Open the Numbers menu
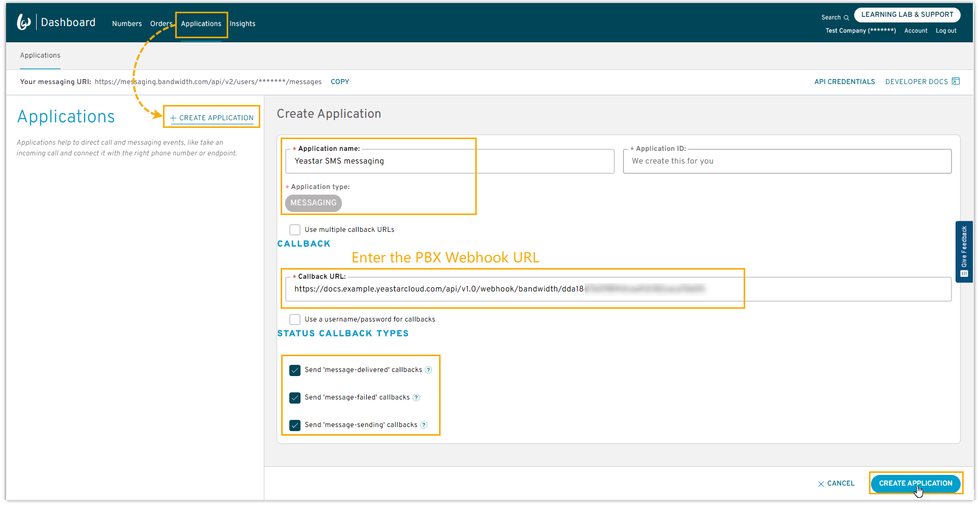 point(127,24)
